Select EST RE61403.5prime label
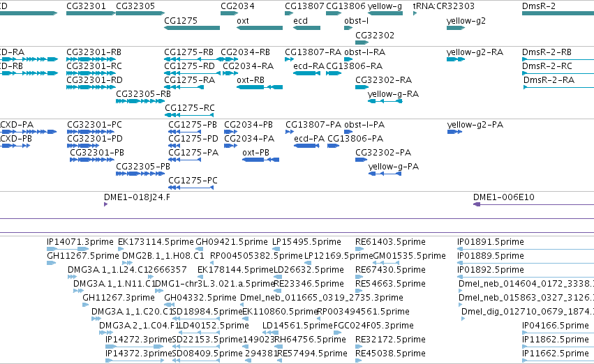Viewport: 594px width, 364px height. point(390,242)
